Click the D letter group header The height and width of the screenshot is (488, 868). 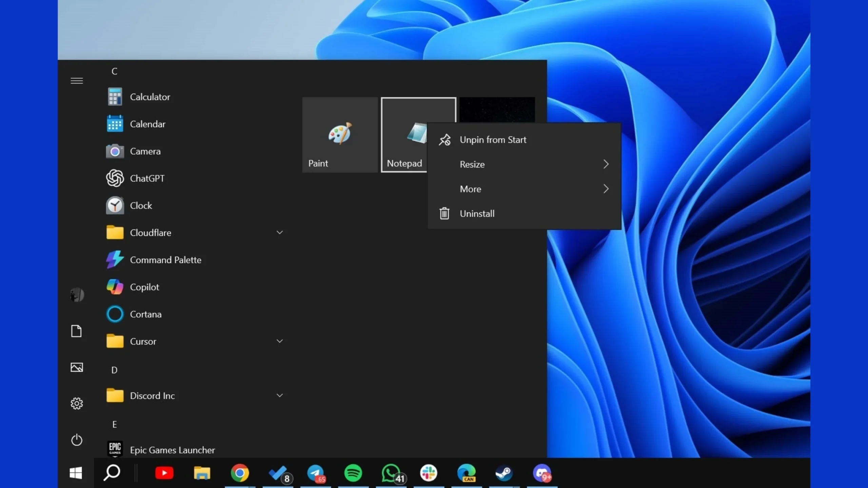pyautogui.click(x=115, y=370)
